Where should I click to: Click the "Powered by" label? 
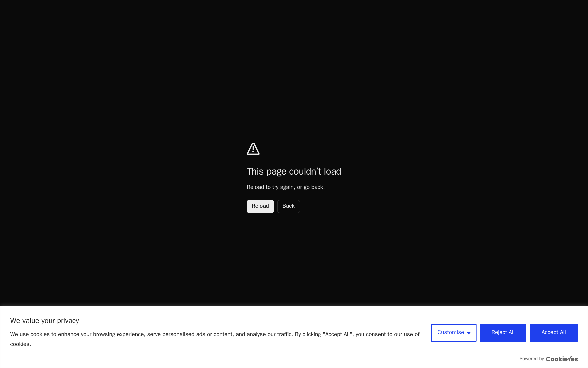tap(532, 359)
